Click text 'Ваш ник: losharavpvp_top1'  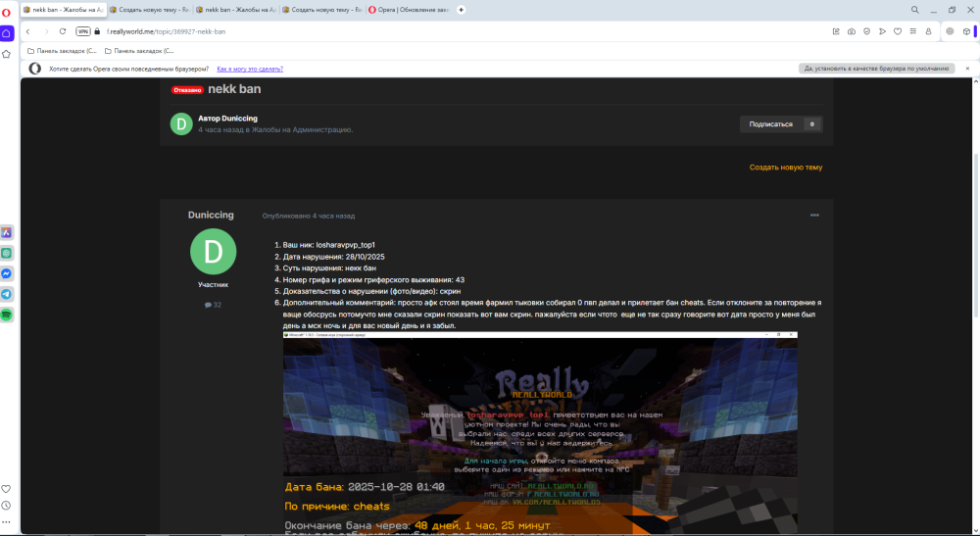pos(328,245)
